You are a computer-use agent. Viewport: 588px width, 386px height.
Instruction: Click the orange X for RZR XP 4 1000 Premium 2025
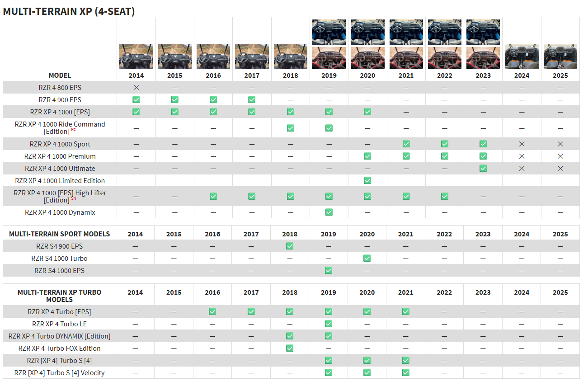[x=560, y=156]
